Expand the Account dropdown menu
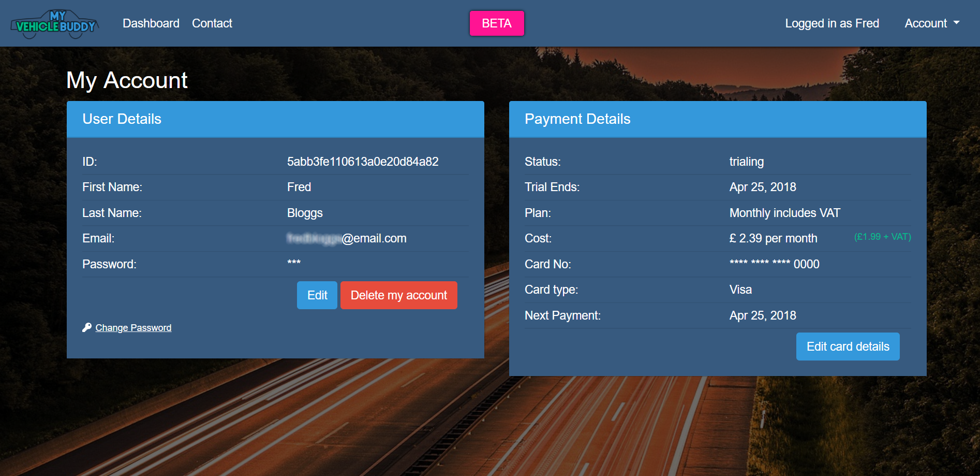 coord(932,23)
